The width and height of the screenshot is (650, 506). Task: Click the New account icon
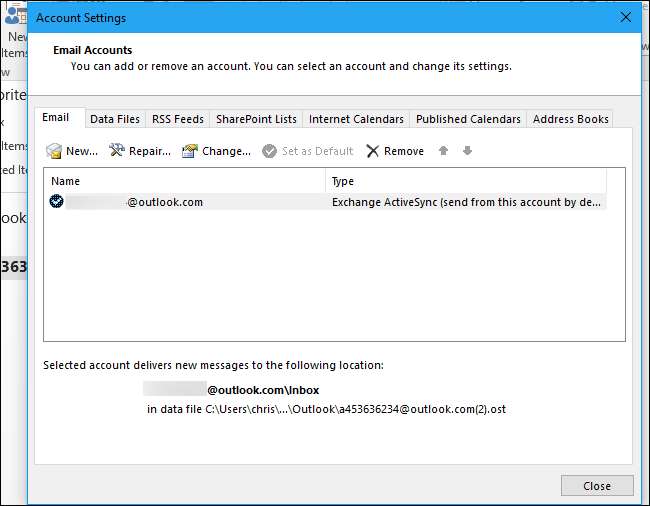(x=54, y=151)
